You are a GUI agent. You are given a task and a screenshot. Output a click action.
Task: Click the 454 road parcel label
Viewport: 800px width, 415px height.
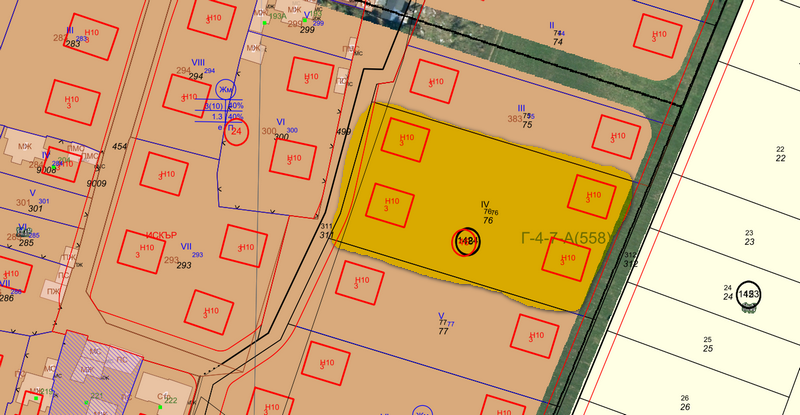[120, 147]
